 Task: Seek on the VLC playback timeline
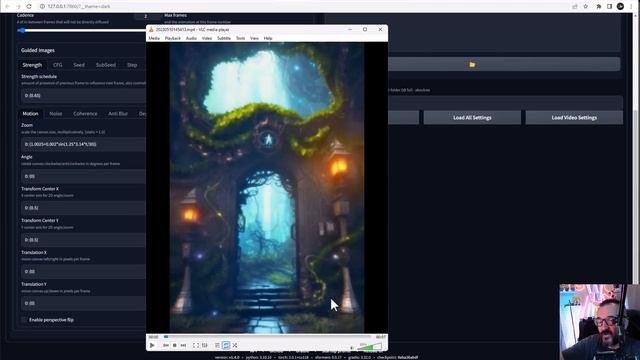[267, 337]
